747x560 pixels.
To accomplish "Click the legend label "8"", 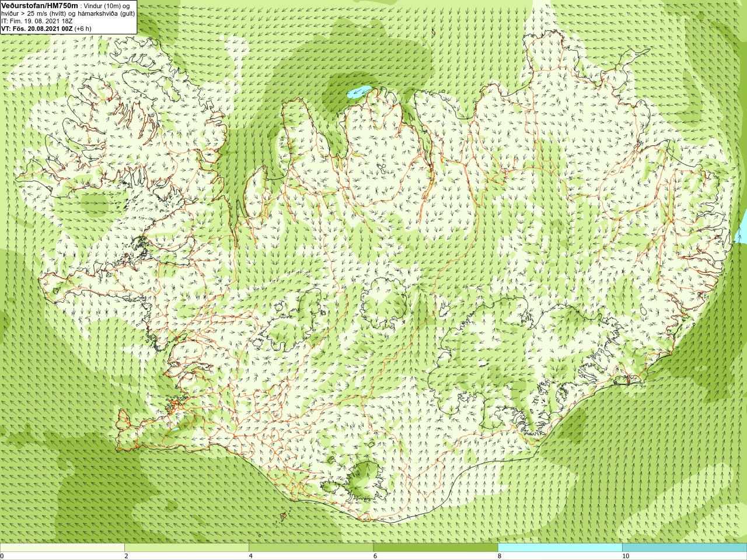I will coord(499,556).
